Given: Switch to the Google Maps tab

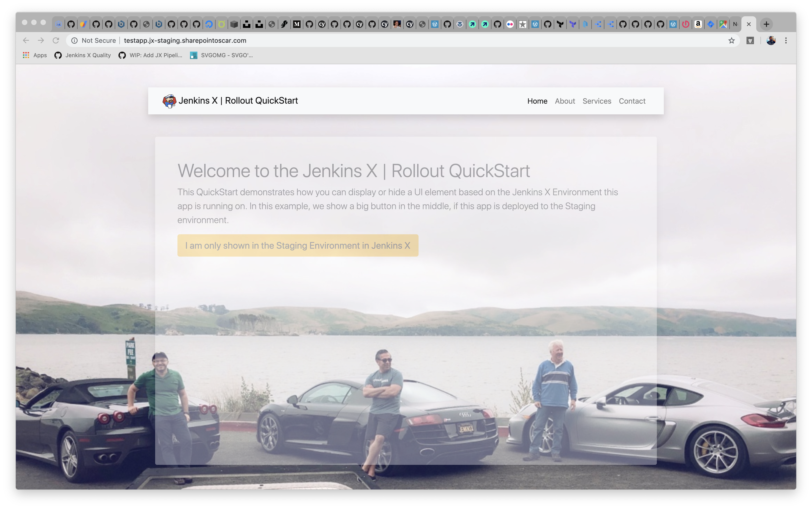Looking at the screenshot, I should [x=723, y=24].
